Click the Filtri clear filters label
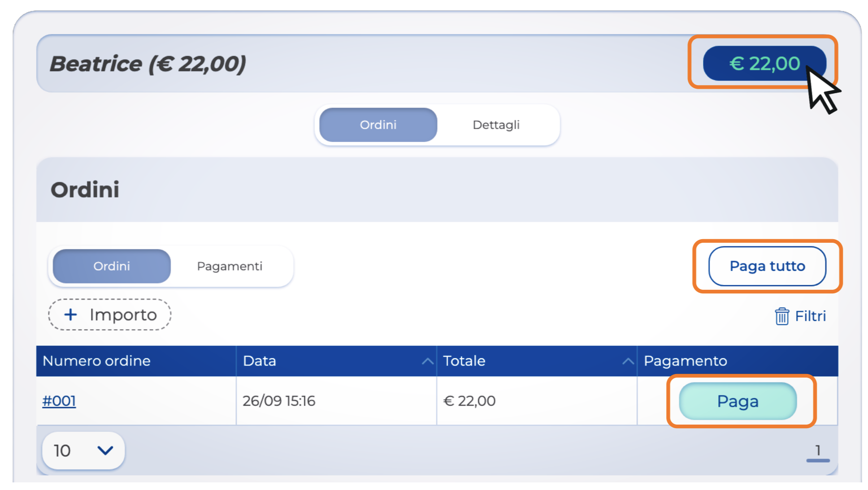This screenshot has width=868, height=490. tap(810, 316)
